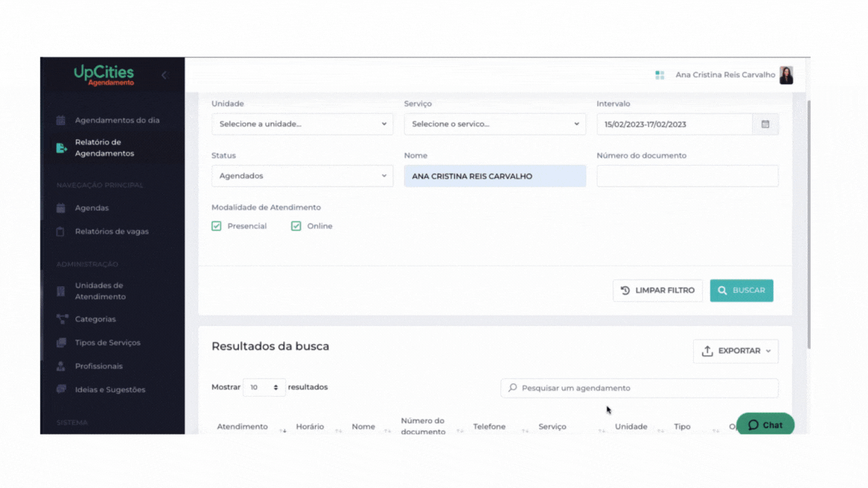Sort by Nome column arrows
Screen dimensions: 868x488
tap(387, 430)
